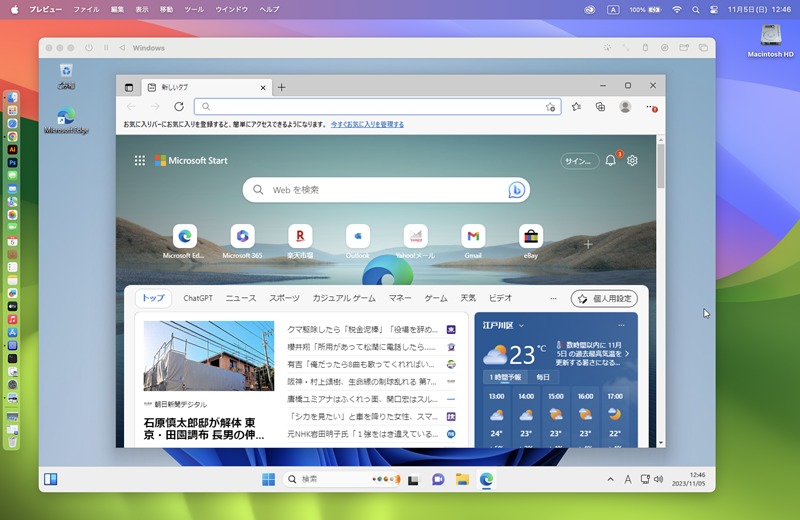
Task: Select the ChatGPT feed tab
Action: (197, 298)
